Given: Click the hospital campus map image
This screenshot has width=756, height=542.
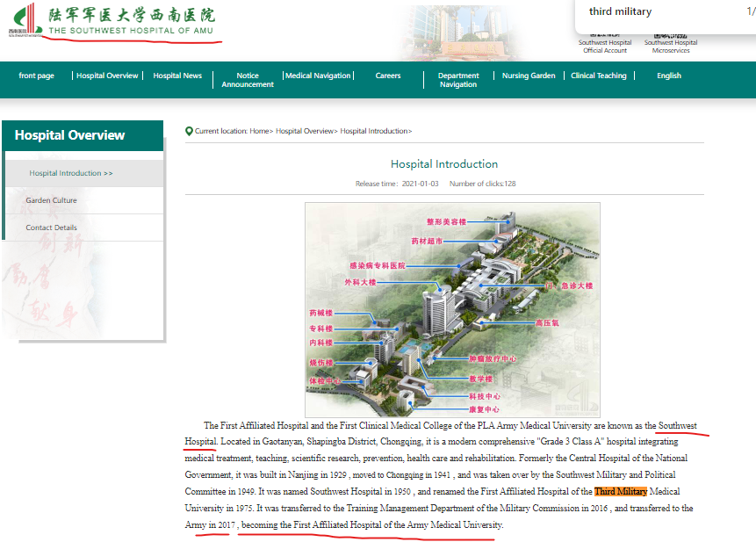Looking at the screenshot, I should [452, 309].
